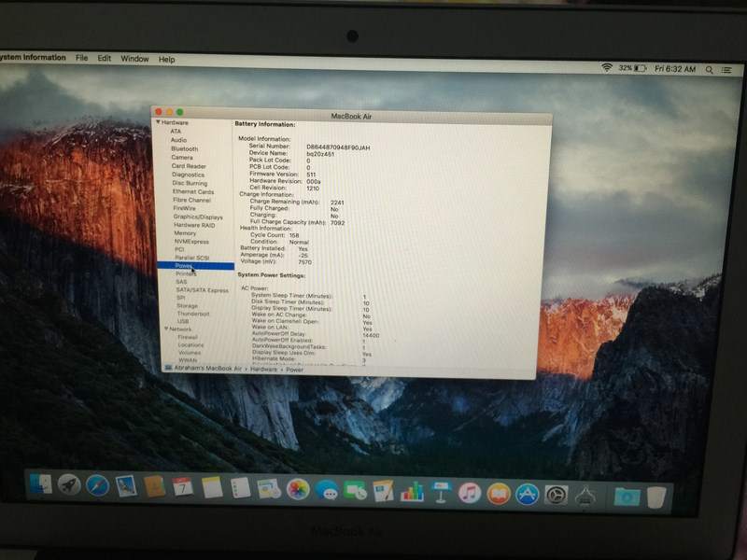Select Memory in the sidebar
The width and height of the screenshot is (747, 560).
[185, 233]
